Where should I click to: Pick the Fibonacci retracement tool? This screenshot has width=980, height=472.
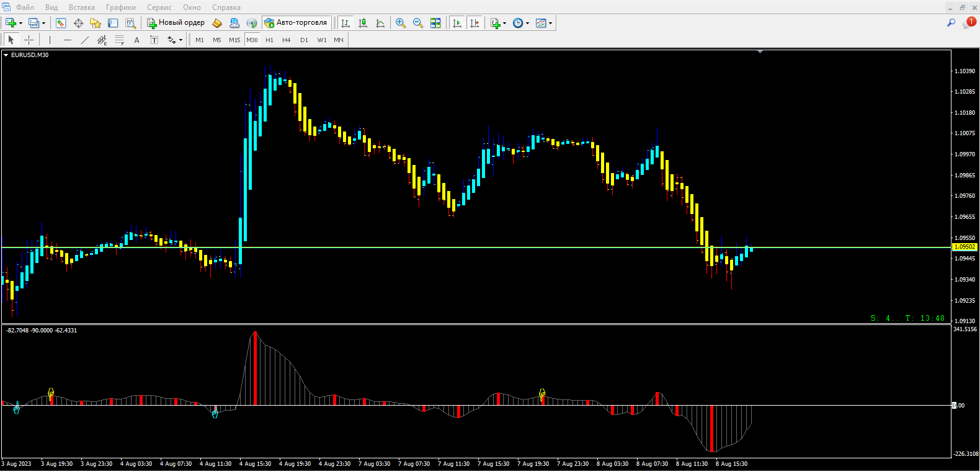(x=120, y=40)
